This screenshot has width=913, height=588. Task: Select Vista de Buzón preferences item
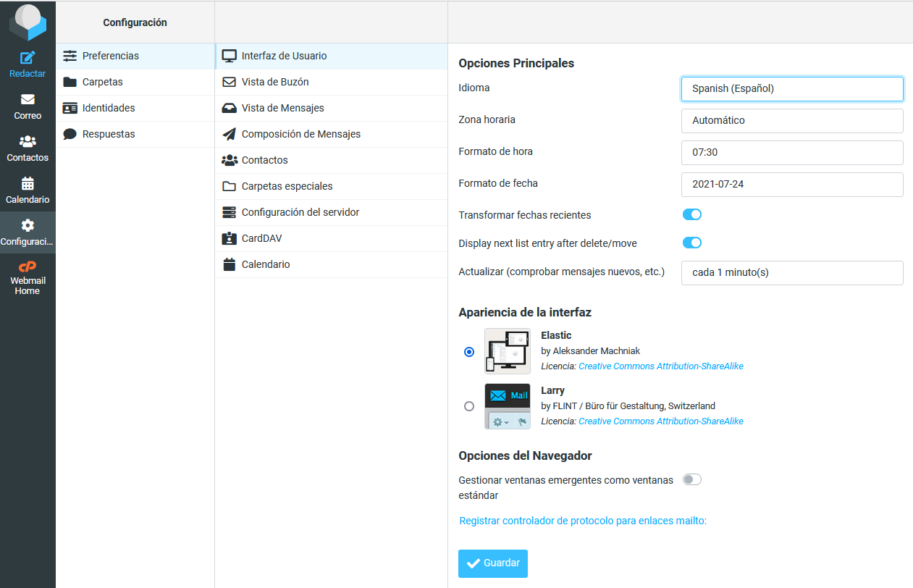pyautogui.click(x=275, y=82)
